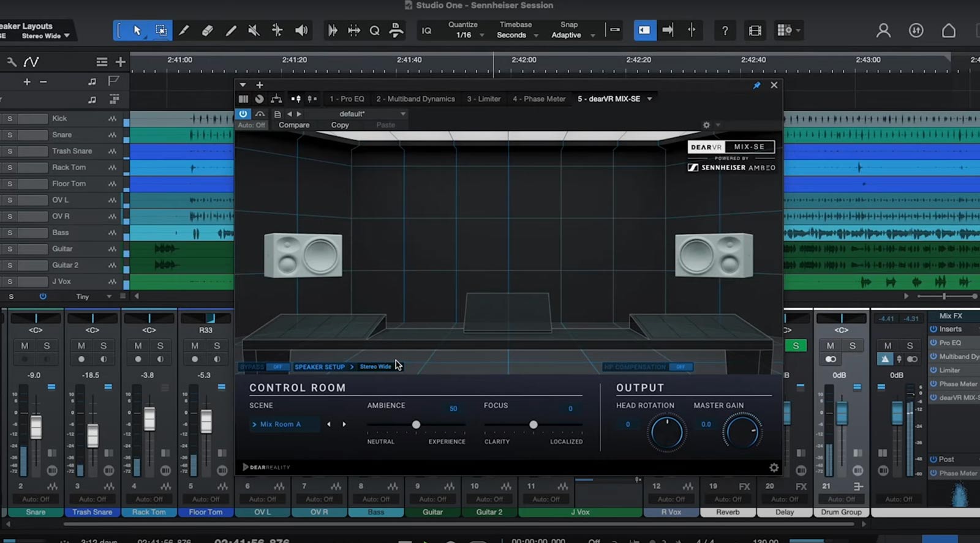Click the Ambience slider handle
This screenshot has height=543, width=980.
point(416,424)
